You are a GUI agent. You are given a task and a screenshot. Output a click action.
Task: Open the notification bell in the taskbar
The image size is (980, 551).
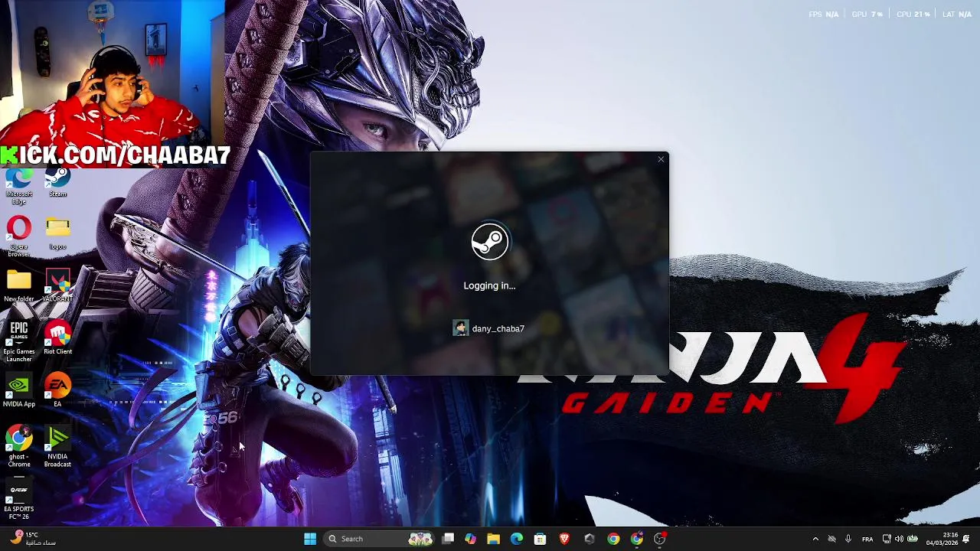tap(966, 539)
